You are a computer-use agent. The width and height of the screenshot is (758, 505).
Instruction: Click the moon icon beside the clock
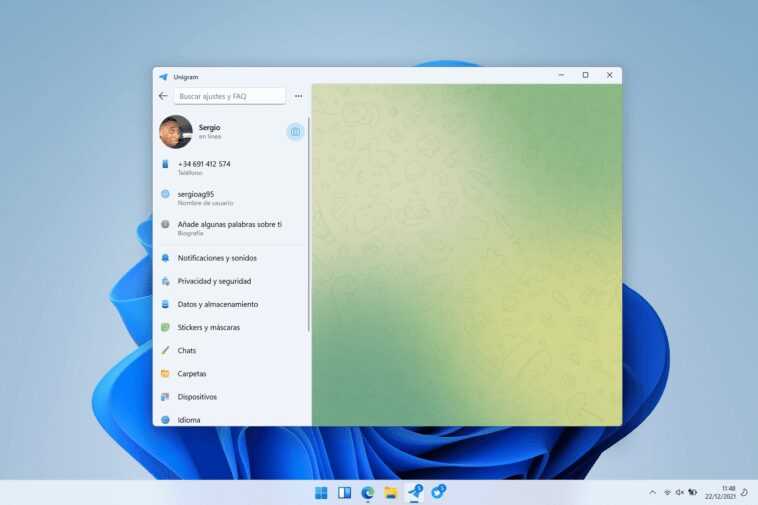coord(744,492)
